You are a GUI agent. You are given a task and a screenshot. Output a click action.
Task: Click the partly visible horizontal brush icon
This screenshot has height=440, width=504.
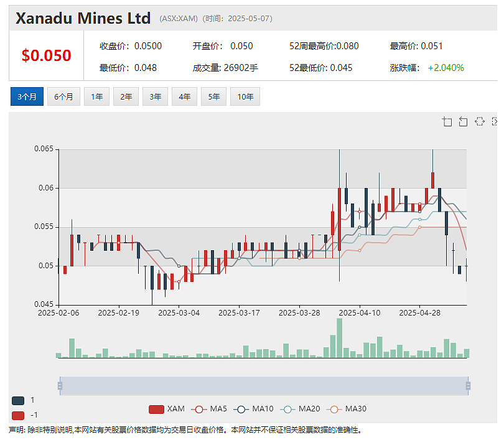[495, 122]
